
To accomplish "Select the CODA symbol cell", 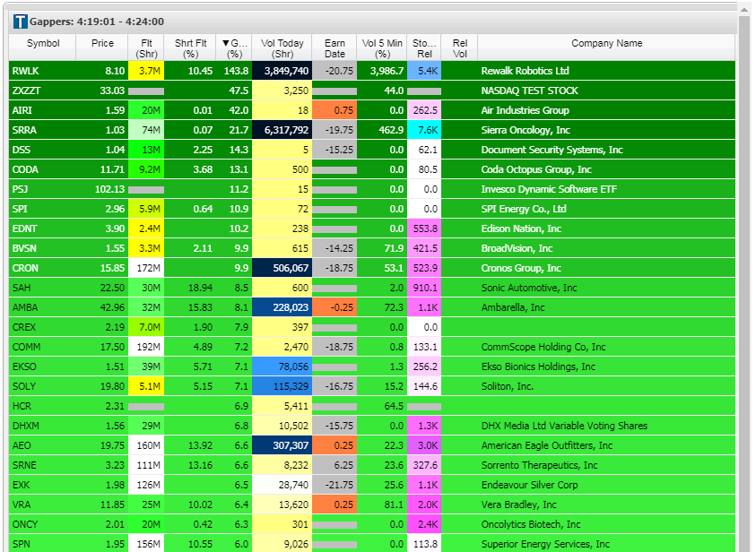I will pyautogui.click(x=43, y=169).
